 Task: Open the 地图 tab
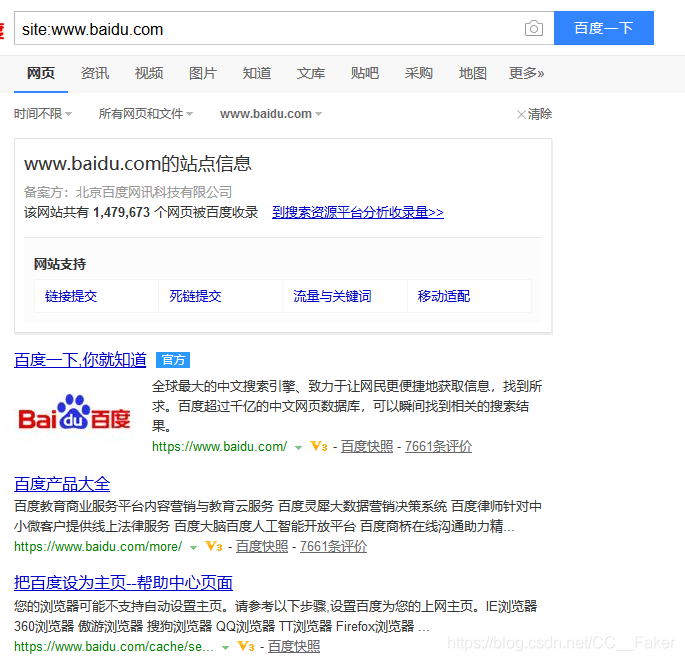(x=473, y=73)
